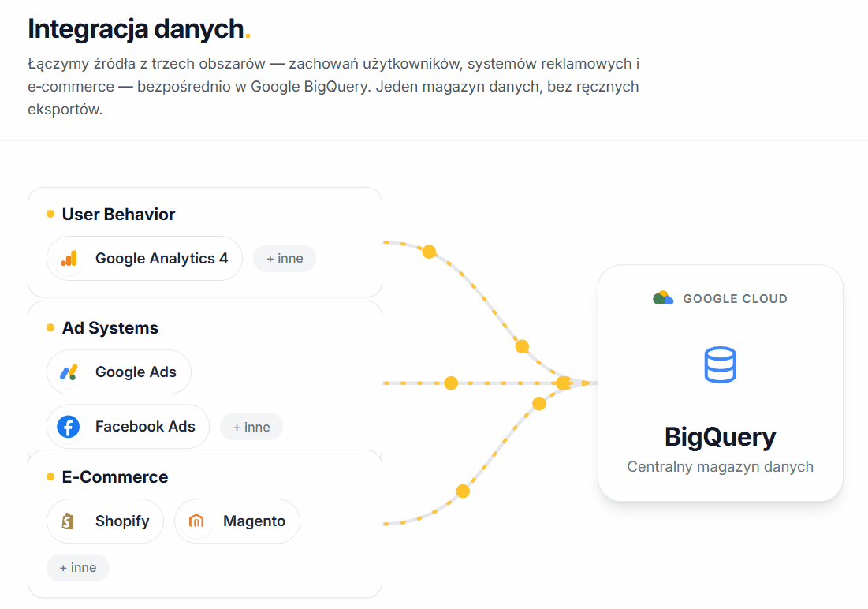
Task: Click the Shopify bag icon
Action: (68, 521)
